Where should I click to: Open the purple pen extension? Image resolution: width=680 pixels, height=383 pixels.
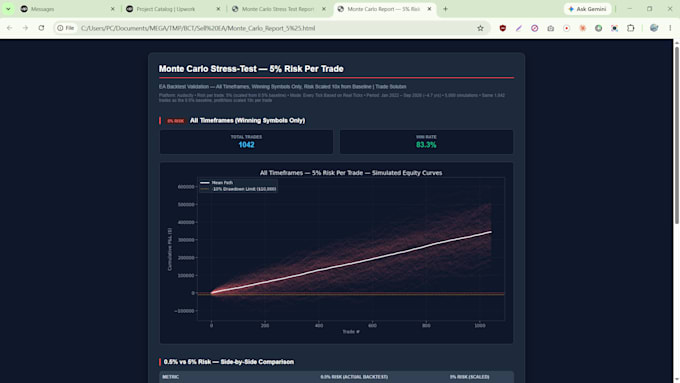coord(519,28)
